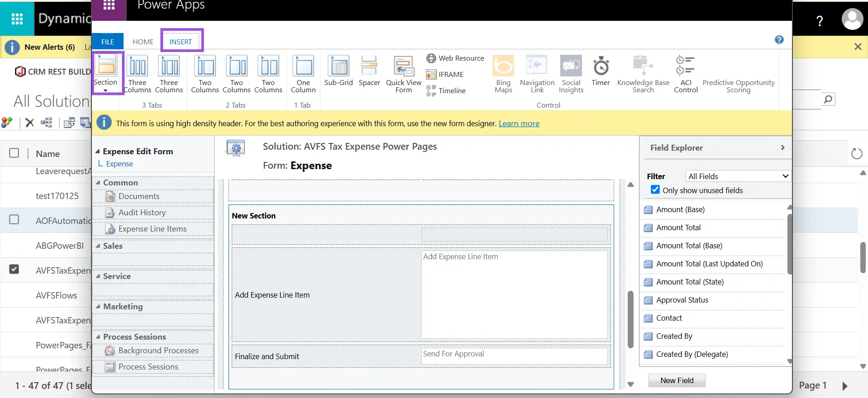868x398 pixels.
Task: Uncheck the AVFSTaxExpense solution row
Action: pos(14,270)
